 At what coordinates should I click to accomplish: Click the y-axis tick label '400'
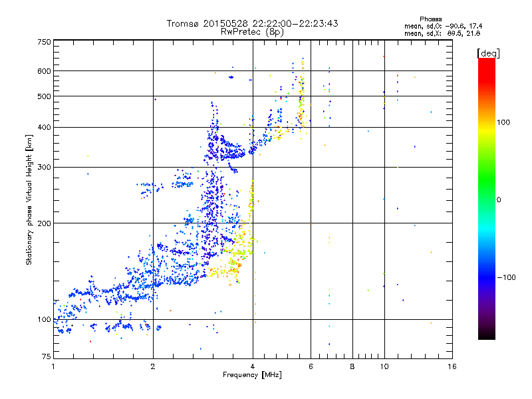(x=44, y=127)
